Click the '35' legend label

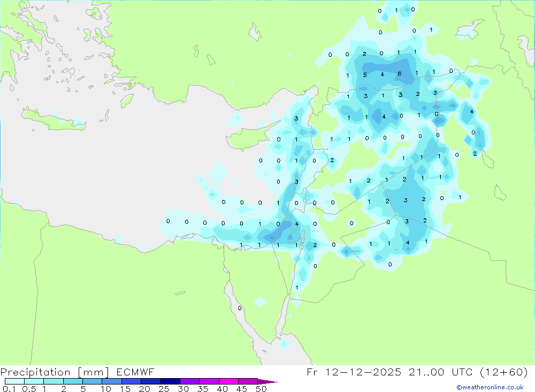point(203,389)
